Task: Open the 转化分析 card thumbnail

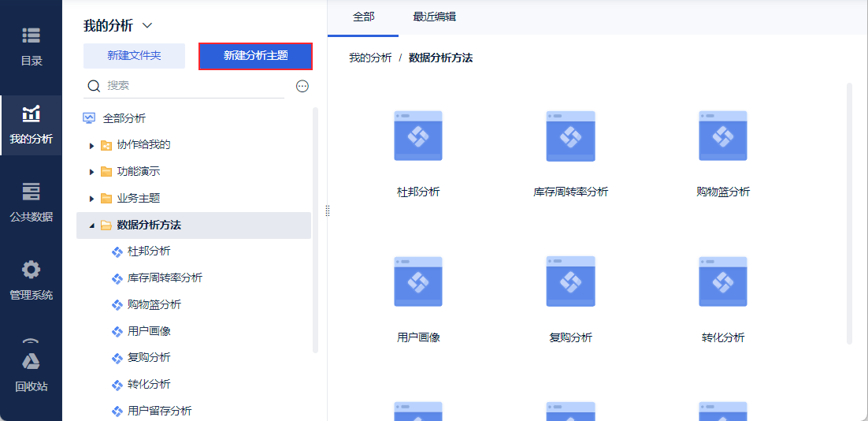Action: [x=723, y=281]
